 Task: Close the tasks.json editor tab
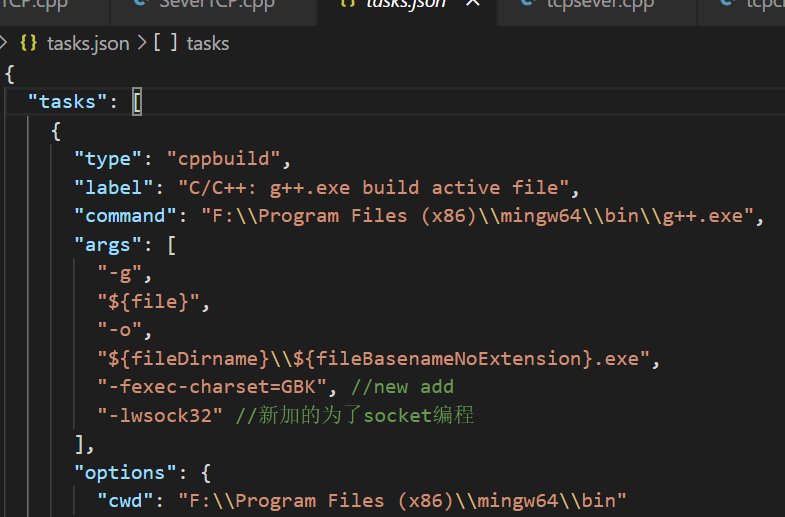[473, 3]
